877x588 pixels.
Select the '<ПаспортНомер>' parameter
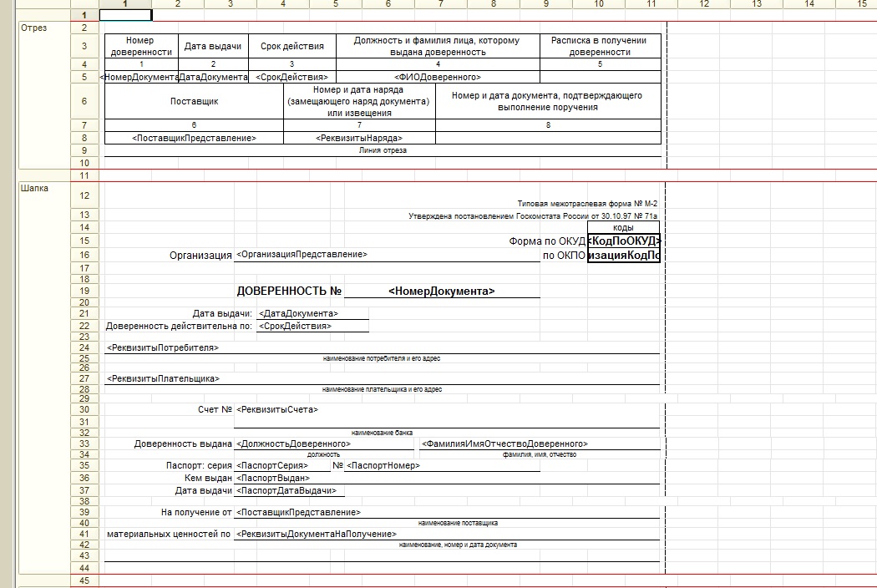[383, 465]
